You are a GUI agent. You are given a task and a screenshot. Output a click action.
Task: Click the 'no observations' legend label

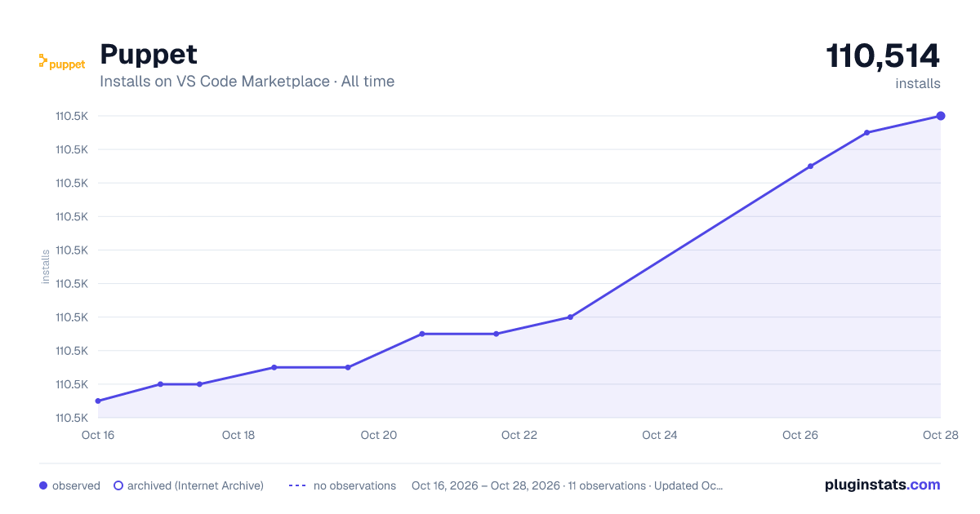click(354, 485)
